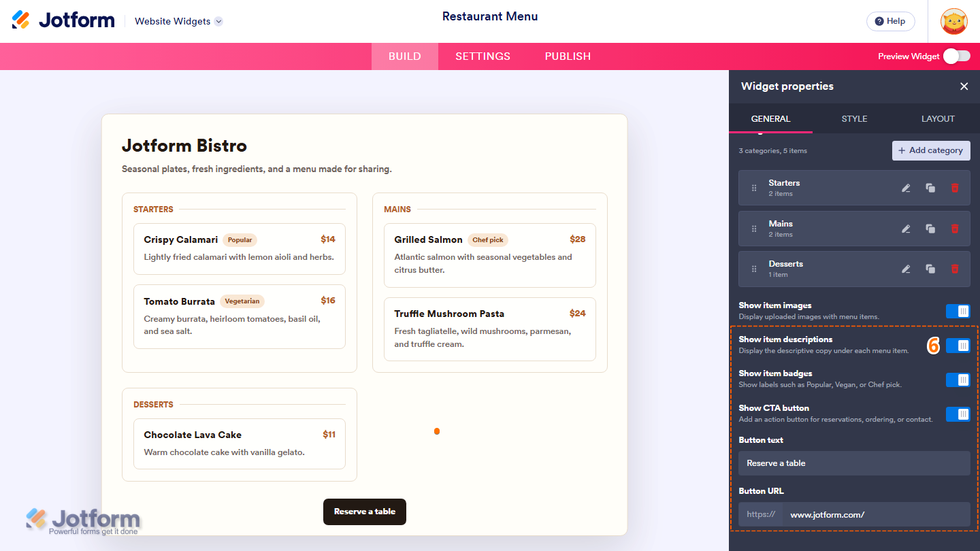Select the Crispy Calamari menu item
This screenshot has width=980, height=551.
point(240,249)
